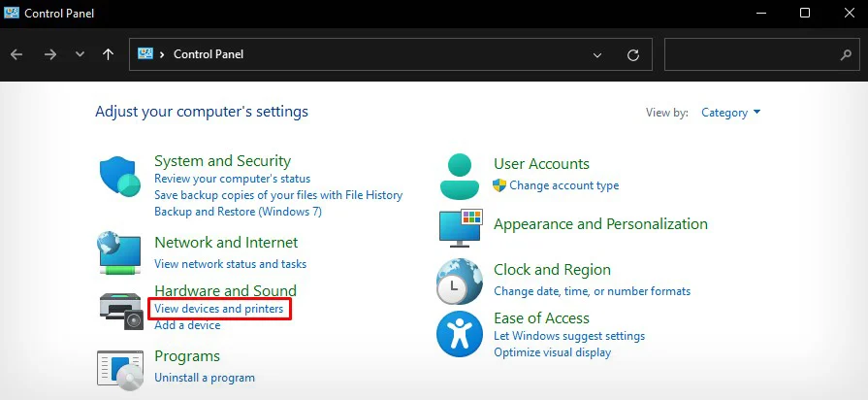Open System and Security category

[x=222, y=160]
